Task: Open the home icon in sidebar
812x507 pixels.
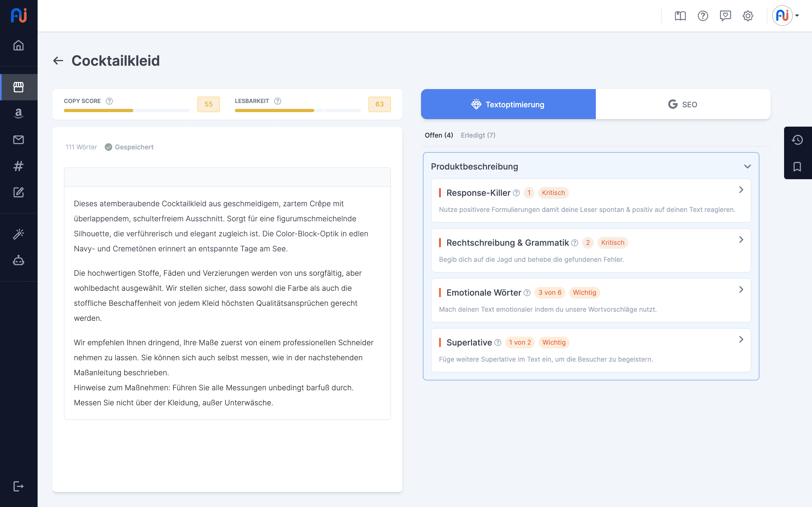Action: 19,45
